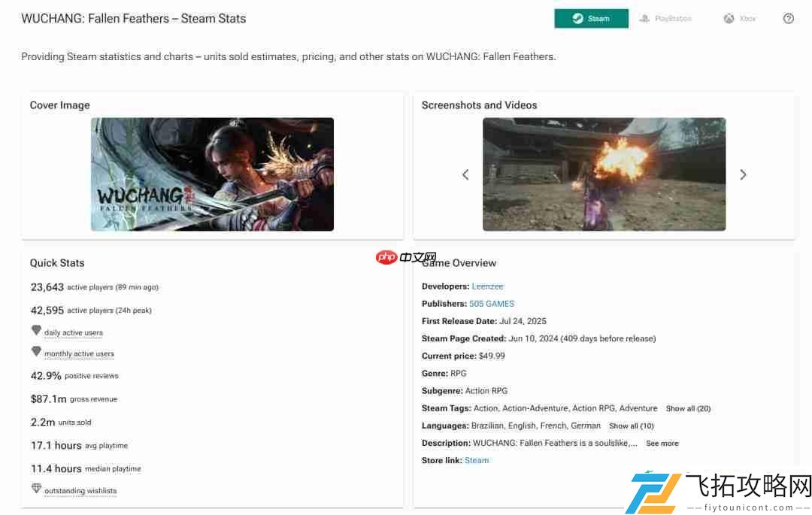The height and width of the screenshot is (515, 812).
Task: Switch to the Xbox platform tab
Action: click(x=740, y=19)
